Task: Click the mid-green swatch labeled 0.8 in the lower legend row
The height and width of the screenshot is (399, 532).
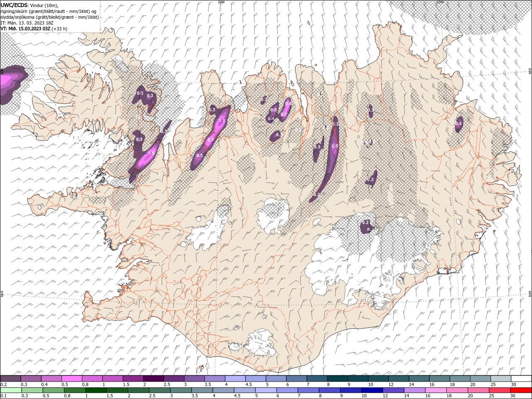Action: (x=74, y=390)
